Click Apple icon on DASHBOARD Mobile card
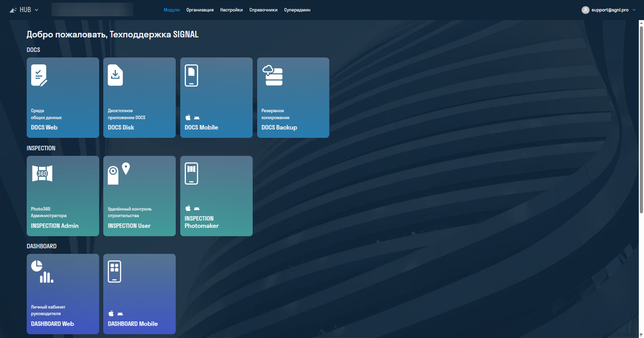This screenshot has width=644, height=338. pyautogui.click(x=111, y=313)
